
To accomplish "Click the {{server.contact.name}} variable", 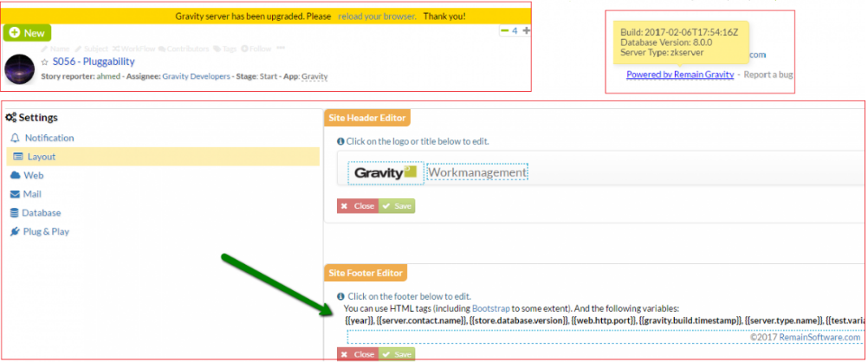I will [420, 320].
